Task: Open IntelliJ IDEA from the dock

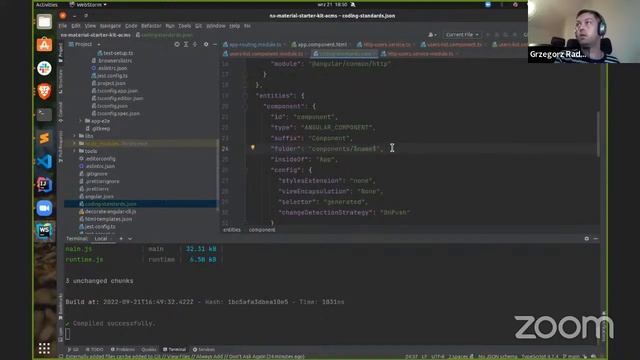Action: click(44, 184)
